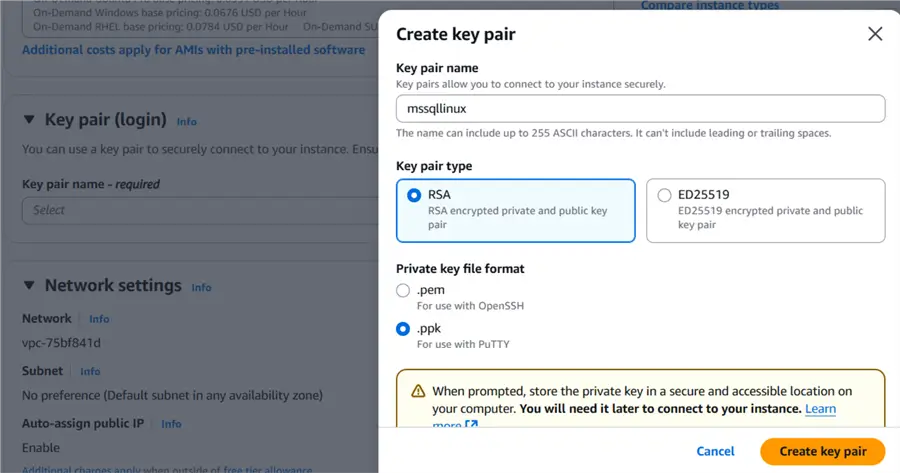Select the RSA key pair type
Image resolution: width=900 pixels, height=473 pixels.
click(414, 196)
